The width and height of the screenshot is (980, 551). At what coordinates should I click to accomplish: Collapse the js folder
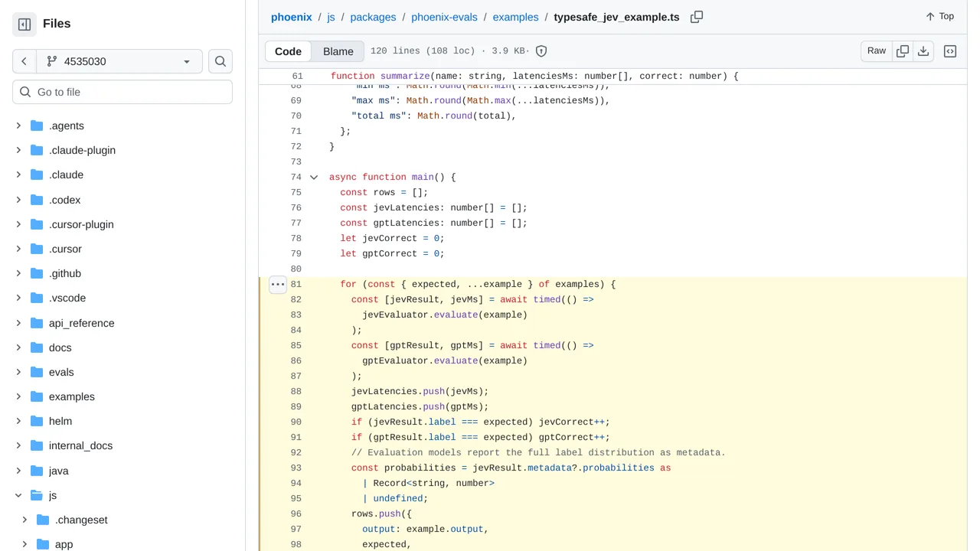pos(18,495)
